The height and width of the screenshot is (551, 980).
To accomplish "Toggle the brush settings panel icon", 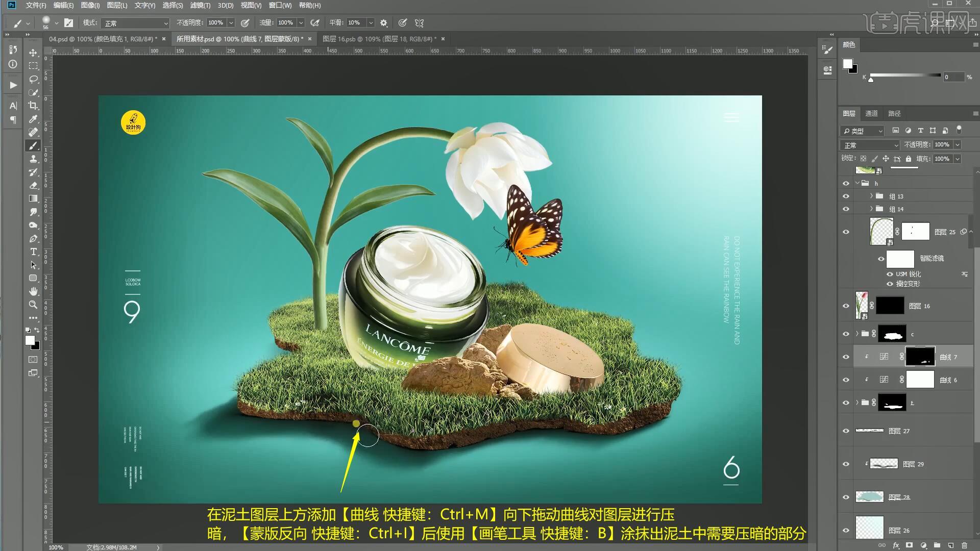I will pyautogui.click(x=68, y=23).
